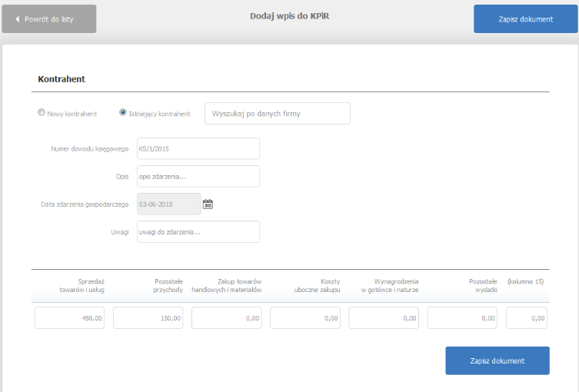Click the Pozostałe przychody amount field
The height and width of the screenshot is (392, 579).
point(148,317)
